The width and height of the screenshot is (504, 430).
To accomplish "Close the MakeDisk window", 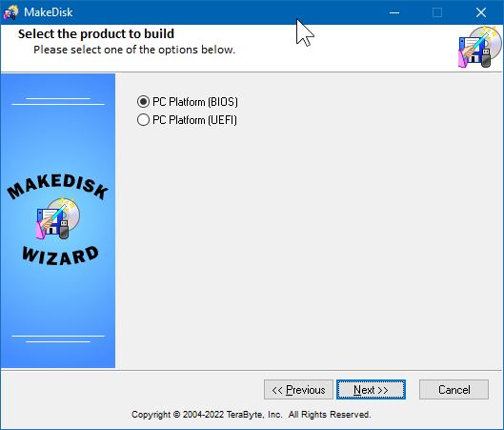I will (x=481, y=12).
